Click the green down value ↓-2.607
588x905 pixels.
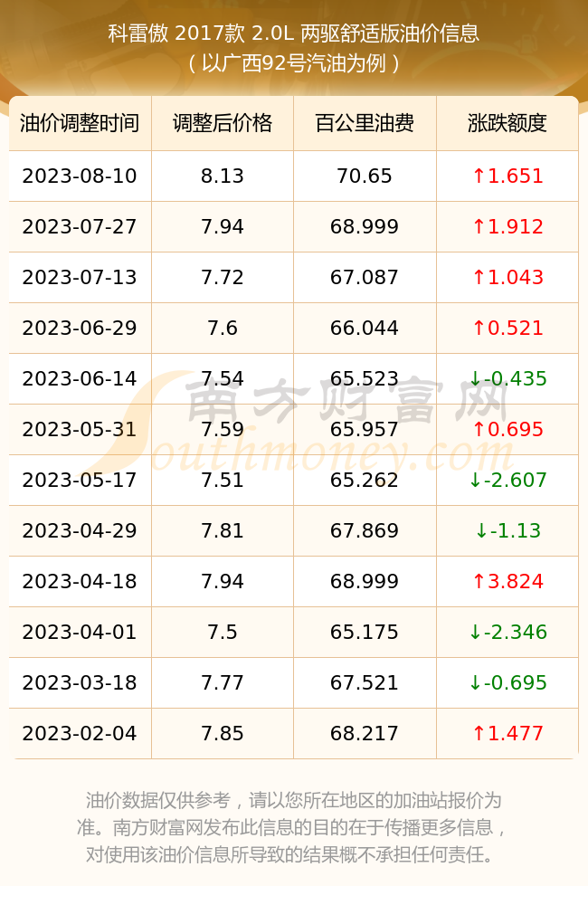[507, 481]
